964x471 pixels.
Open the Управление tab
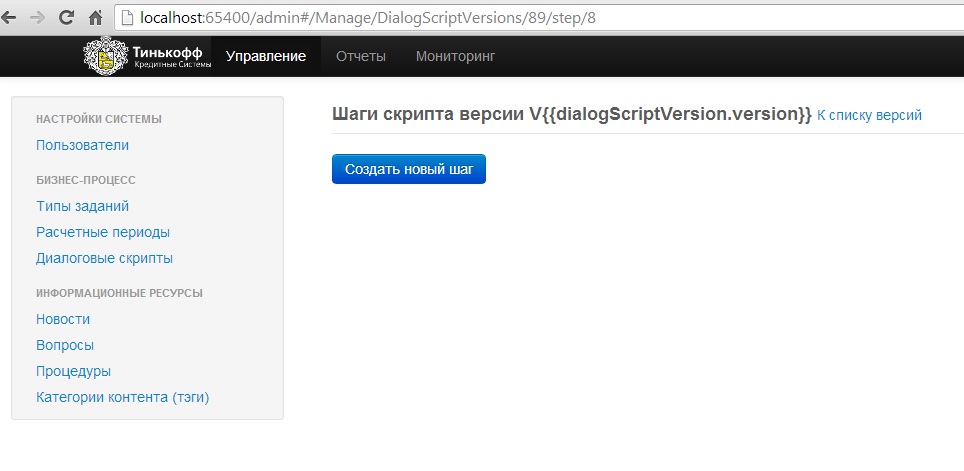pos(266,57)
